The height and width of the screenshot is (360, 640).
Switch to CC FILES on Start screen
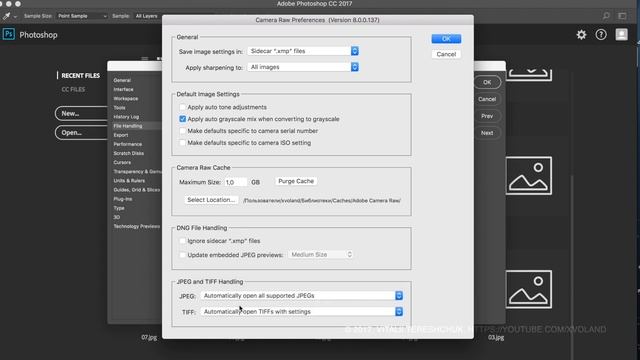(73, 89)
